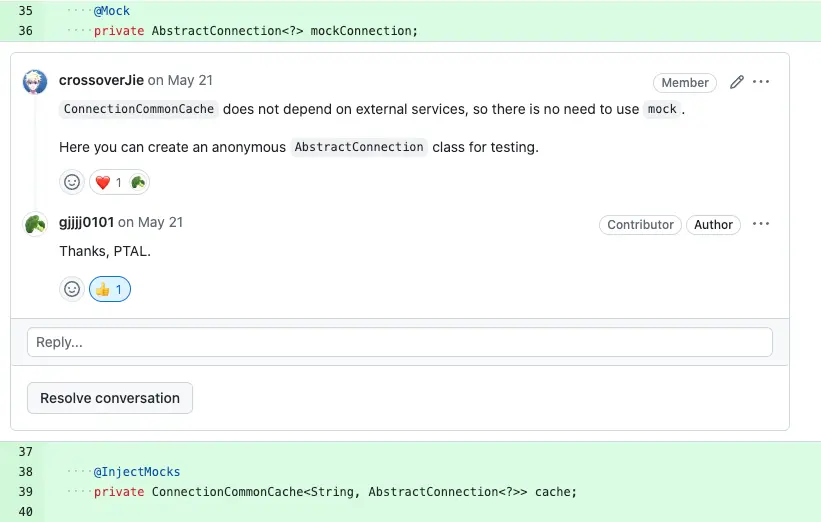Screen dimensions: 821x522
Task: Click gjjjj0101's leaf avatar
Action: point(35,224)
